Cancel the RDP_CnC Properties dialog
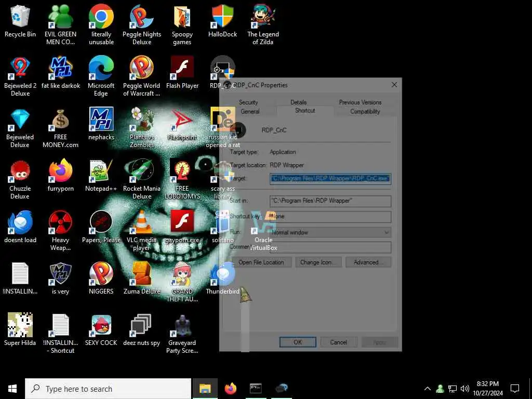532x399 pixels. pos(339,342)
